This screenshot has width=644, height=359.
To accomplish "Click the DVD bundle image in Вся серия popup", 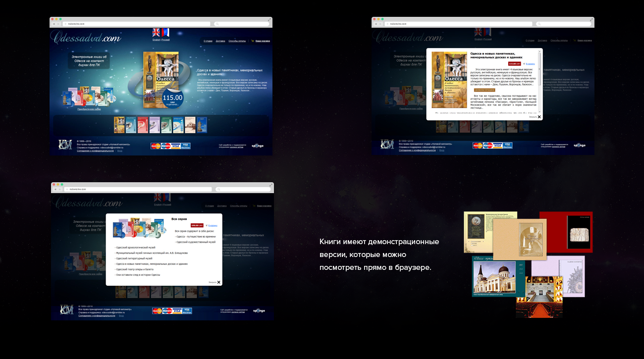I will click(140, 228).
